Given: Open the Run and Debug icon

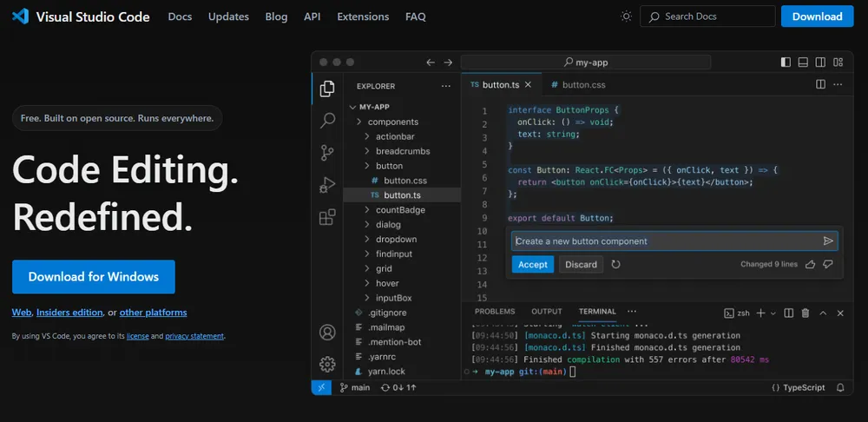Looking at the screenshot, I should pyautogui.click(x=327, y=185).
